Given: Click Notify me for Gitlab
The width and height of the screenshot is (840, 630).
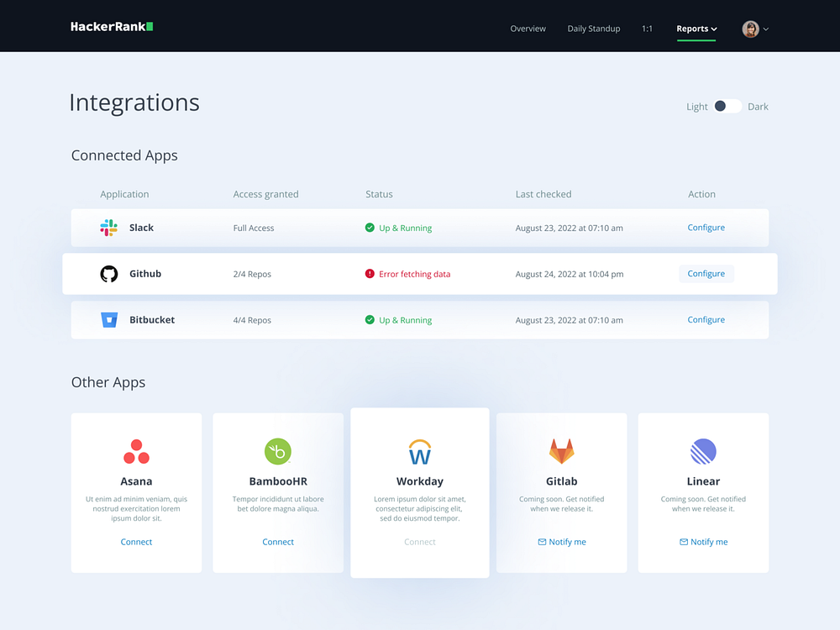Looking at the screenshot, I should 561,542.
